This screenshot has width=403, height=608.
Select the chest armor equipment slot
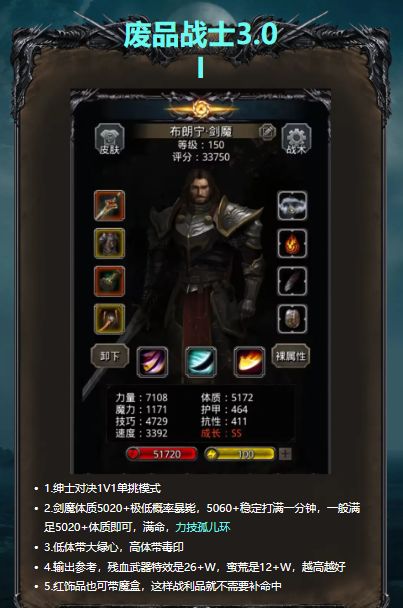click(x=109, y=244)
